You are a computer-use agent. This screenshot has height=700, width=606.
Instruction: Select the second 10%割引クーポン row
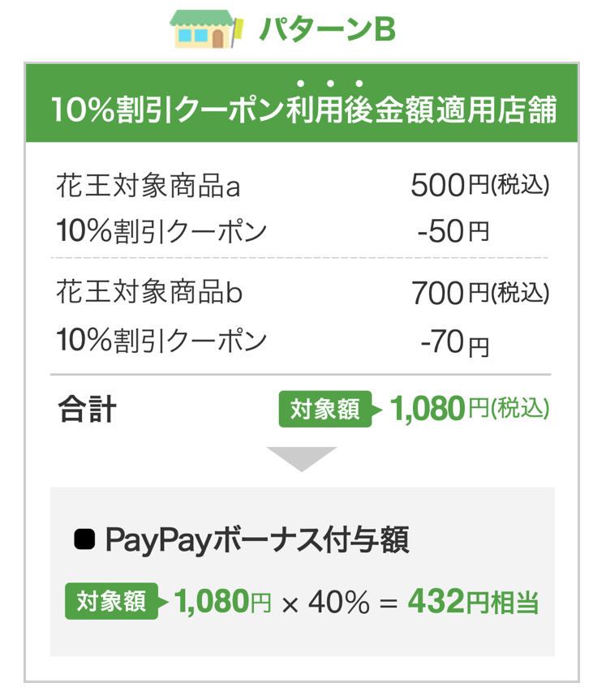(x=302, y=341)
